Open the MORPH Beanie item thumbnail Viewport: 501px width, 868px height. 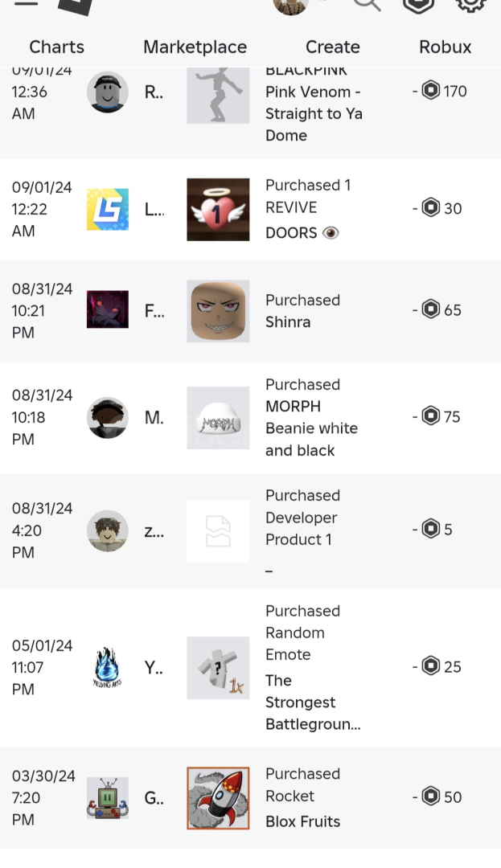(x=218, y=418)
